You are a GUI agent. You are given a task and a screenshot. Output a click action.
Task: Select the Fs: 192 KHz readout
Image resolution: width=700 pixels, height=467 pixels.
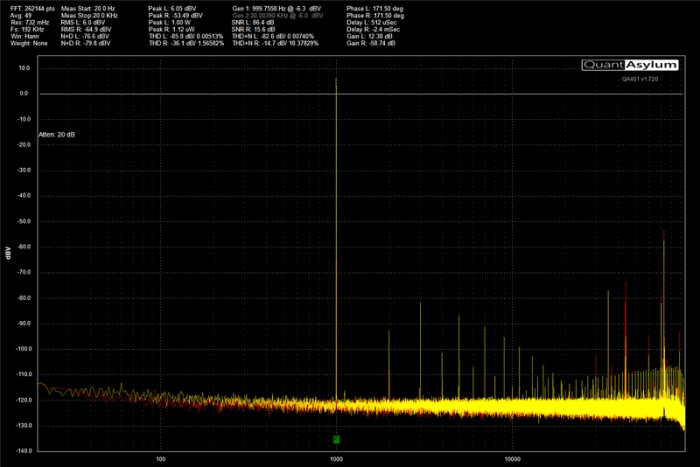point(27,29)
